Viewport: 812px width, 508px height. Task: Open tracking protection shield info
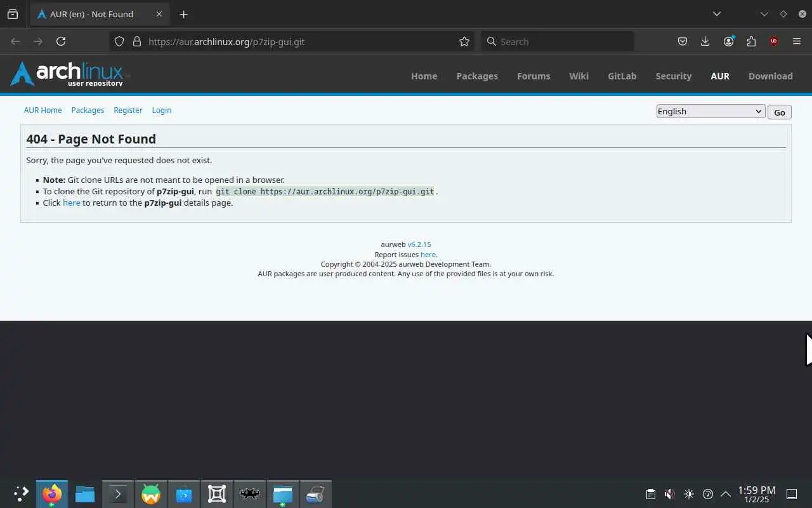coord(119,41)
